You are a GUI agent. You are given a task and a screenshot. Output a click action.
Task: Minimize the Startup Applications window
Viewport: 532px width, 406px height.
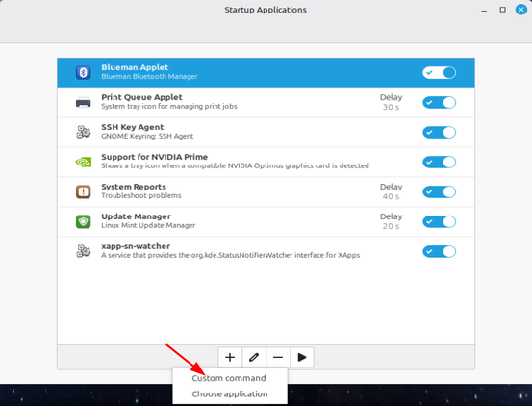click(484, 10)
